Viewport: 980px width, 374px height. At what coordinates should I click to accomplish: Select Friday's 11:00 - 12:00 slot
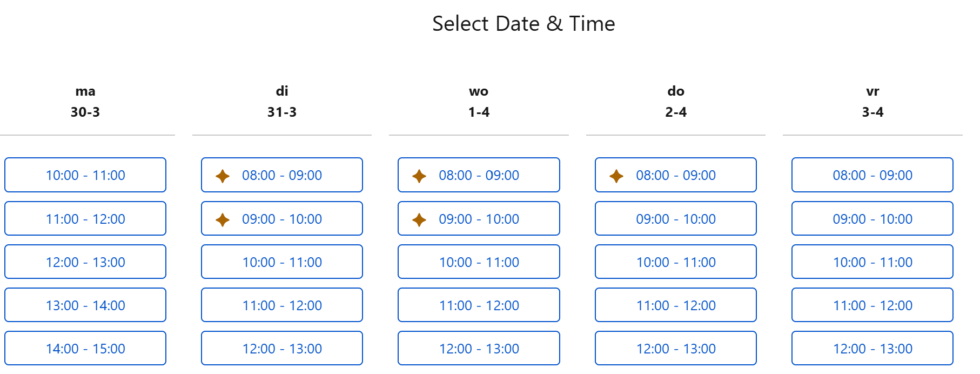[x=872, y=305]
